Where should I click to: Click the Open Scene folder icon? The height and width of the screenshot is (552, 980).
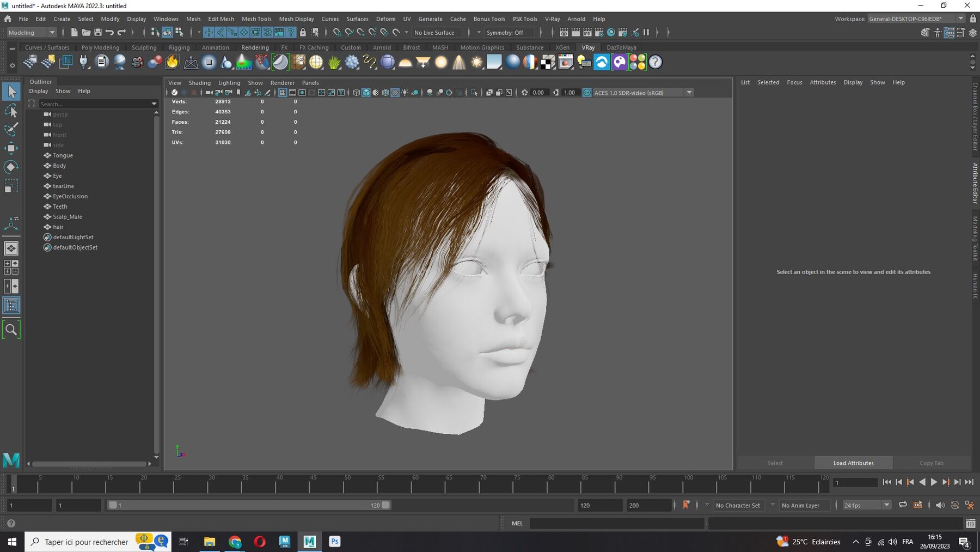(86, 33)
